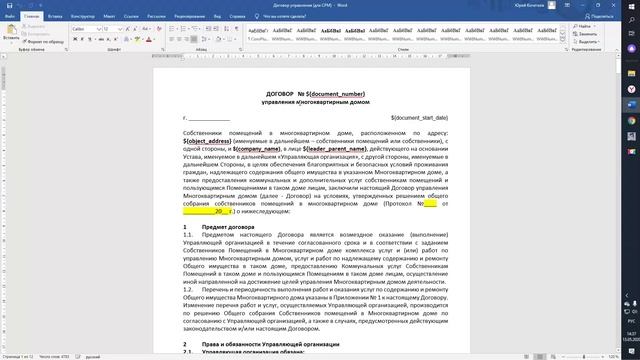Center align text
The image size is (640, 360).
click(x=179, y=39)
